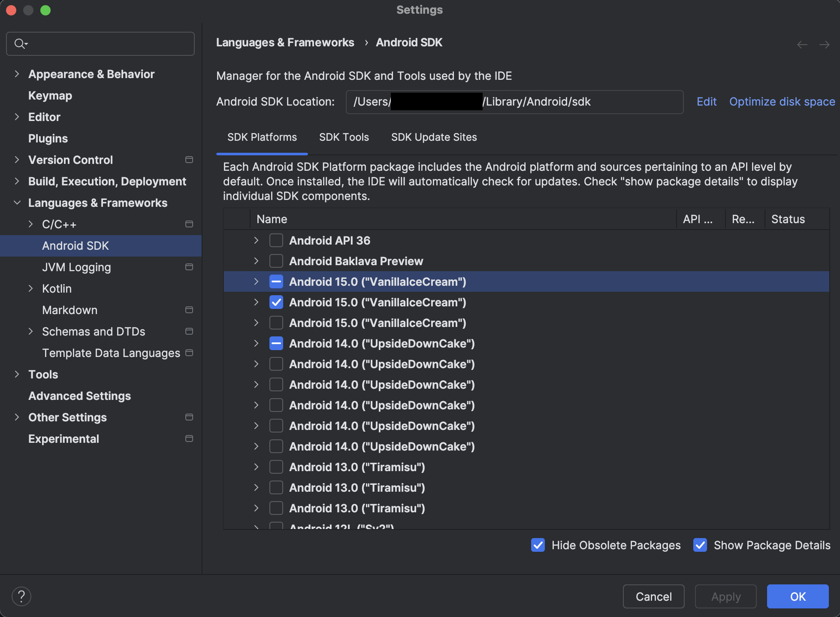Click the project-level icon beside C/C++
This screenshot has width=840, height=617.
coord(189,224)
